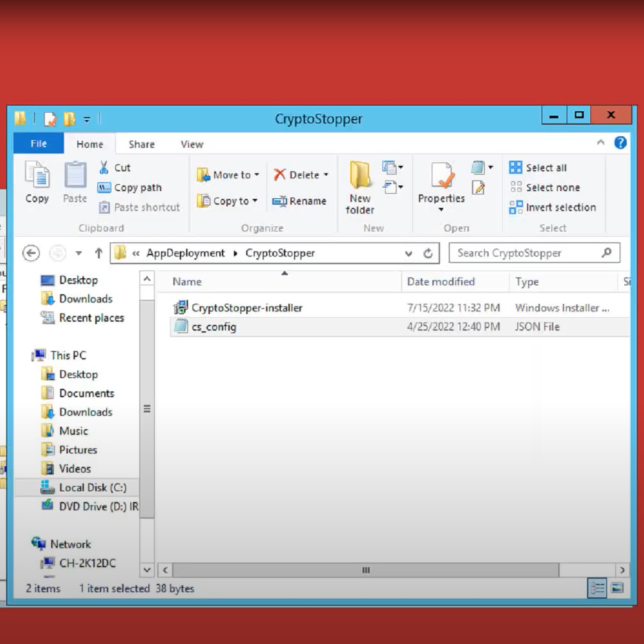Click the Refresh button in address bar
The width and height of the screenshot is (644, 644).
coord(428,253)
